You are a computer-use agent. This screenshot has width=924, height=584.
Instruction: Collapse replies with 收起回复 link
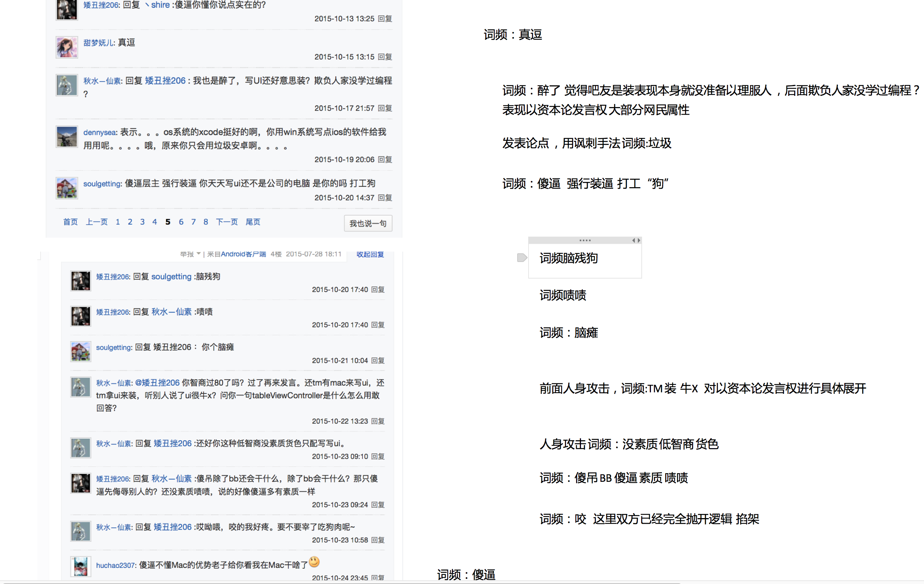point(368,254)
